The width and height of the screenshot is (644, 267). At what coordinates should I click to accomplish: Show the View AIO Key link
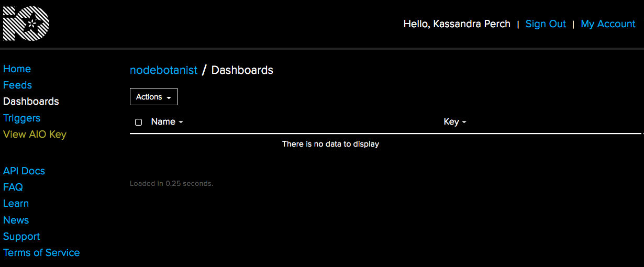tap(35, 135)
